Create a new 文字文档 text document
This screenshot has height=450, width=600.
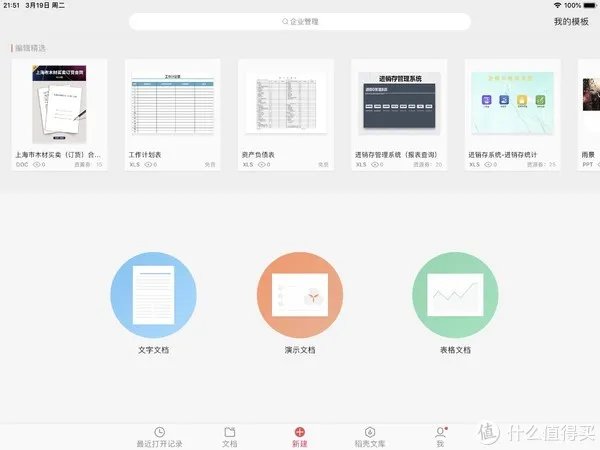pyautogui.click(x=153, y=295)
